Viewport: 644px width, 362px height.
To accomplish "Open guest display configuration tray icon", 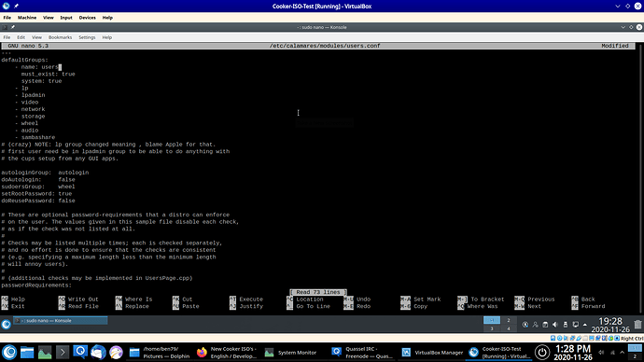I will tap(576, 325).
